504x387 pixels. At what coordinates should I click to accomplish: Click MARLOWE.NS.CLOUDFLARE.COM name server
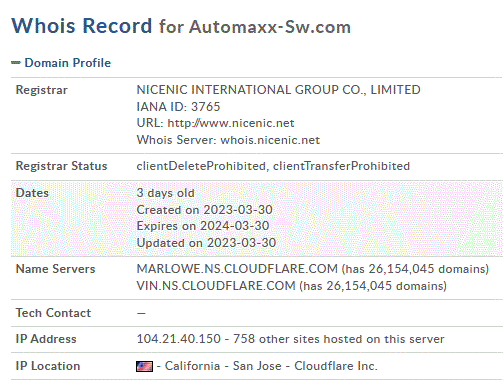coord(237,269)
